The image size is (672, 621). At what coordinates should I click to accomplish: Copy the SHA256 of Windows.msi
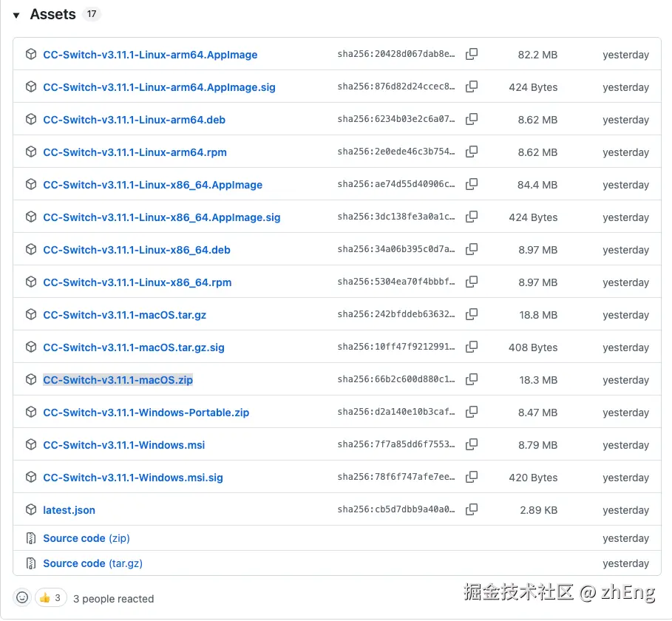pyautogui.click(x=472, y=444)
